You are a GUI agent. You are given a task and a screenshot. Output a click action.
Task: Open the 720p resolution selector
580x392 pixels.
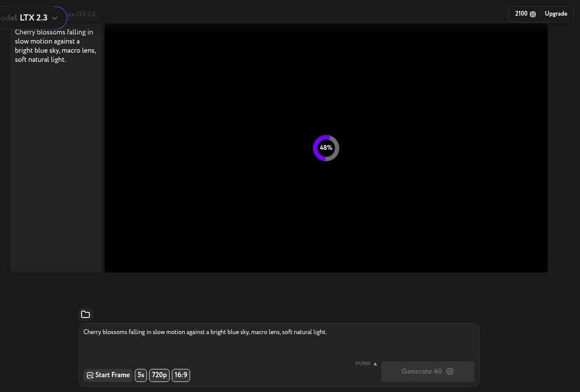click(159, 375)
